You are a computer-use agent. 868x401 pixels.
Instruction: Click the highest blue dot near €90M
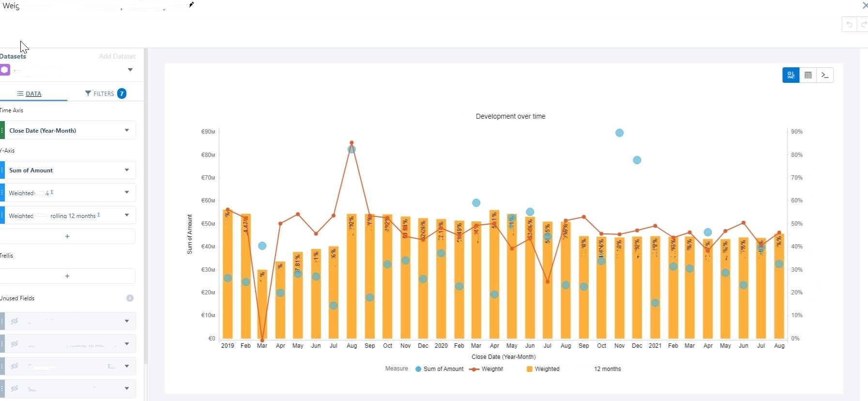[620, 133]
